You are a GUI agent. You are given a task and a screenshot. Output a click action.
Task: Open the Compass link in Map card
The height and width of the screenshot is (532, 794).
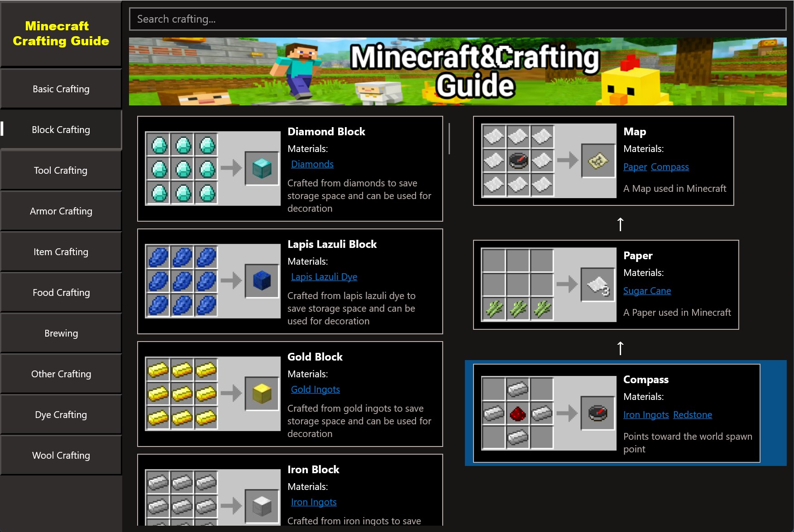[x=670, y=167]
